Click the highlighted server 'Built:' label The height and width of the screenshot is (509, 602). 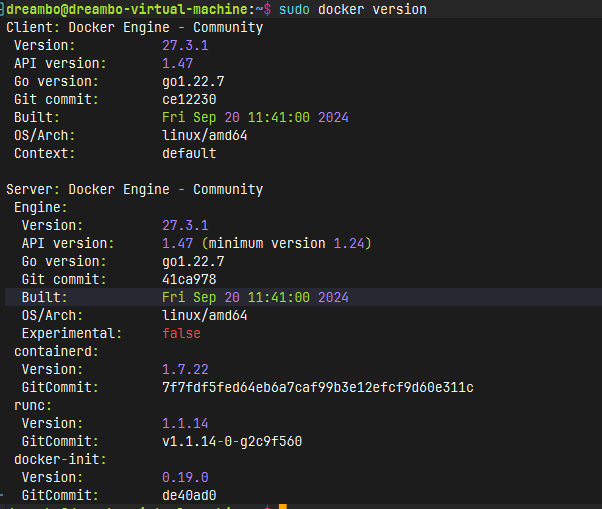(x=45, y=297)
